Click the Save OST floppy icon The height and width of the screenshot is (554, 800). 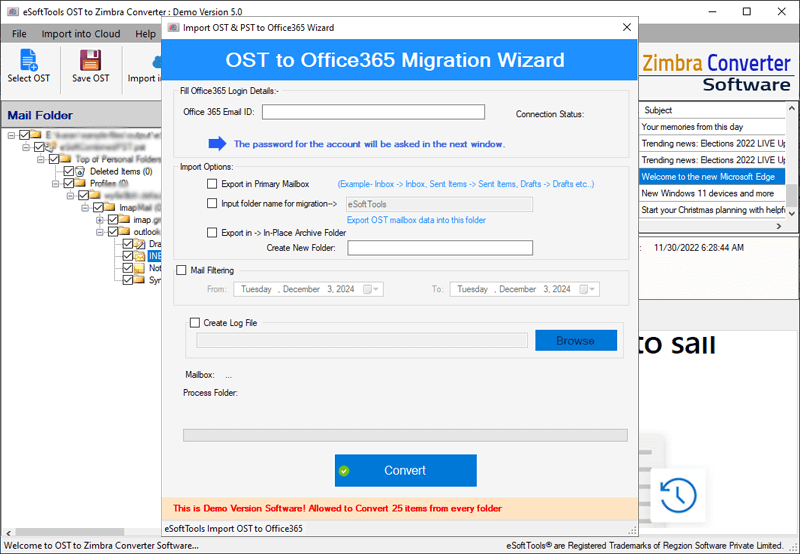click(90, 60)
